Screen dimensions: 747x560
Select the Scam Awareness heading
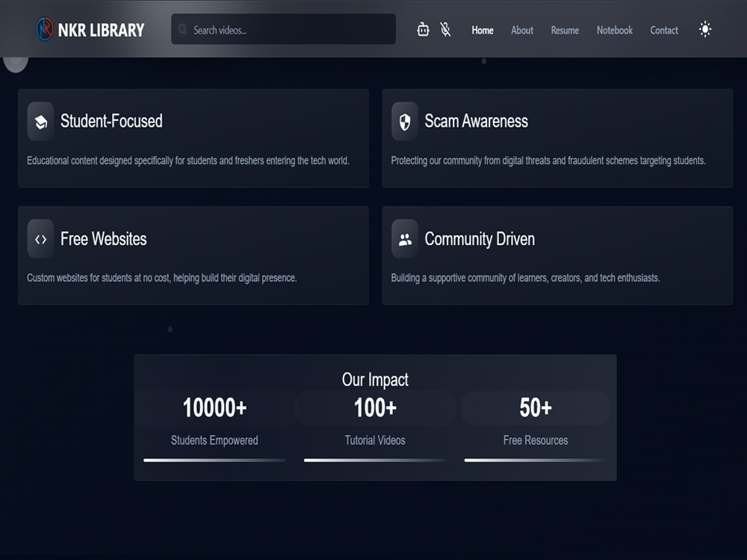476,121
